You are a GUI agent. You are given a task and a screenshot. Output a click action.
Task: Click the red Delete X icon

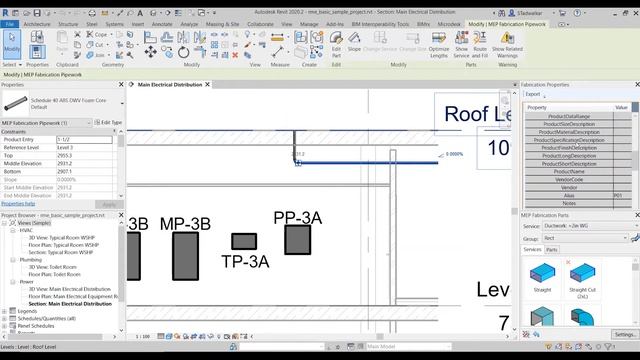[235, 55]
